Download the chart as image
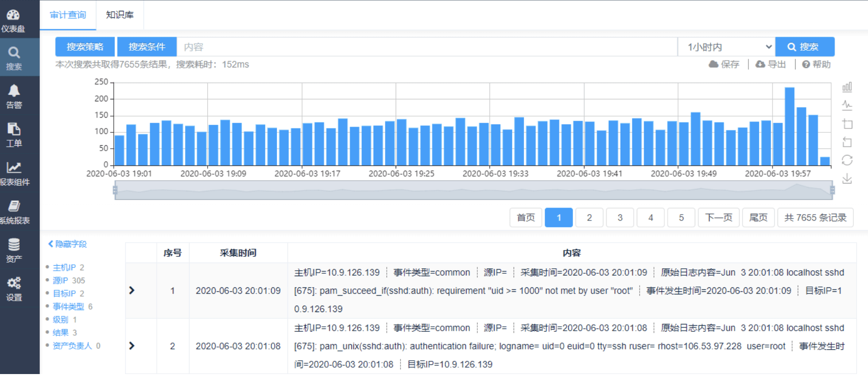Image resolution: width=868 pixels, height=377 pixels. coord(847,178)
